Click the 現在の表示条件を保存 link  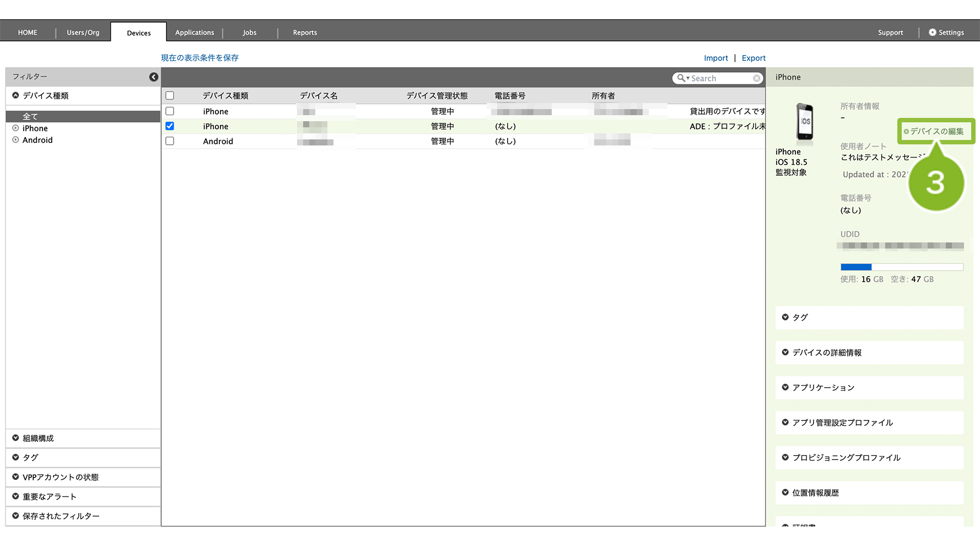(x=200, y=58)
